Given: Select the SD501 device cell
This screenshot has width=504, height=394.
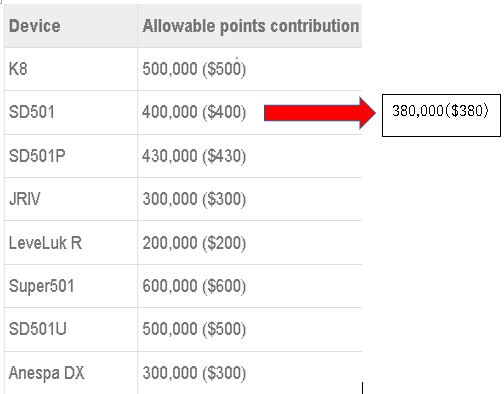Looking at the screenshot, I should tap(71, 112).
